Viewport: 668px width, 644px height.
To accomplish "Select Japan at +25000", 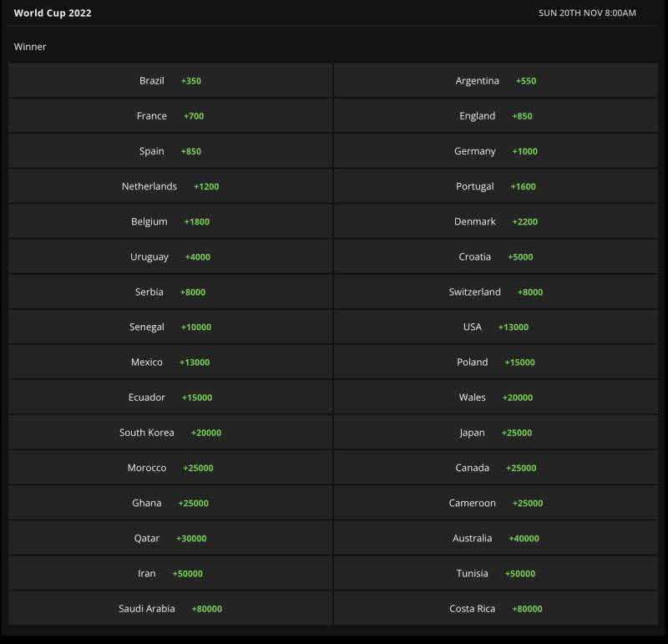I will 496,433.
